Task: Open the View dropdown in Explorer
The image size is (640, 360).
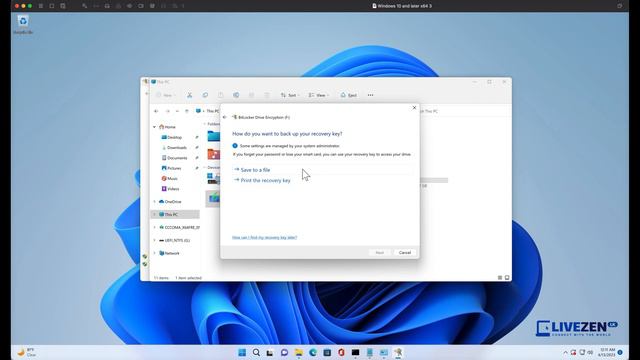Action: point(318,95)
